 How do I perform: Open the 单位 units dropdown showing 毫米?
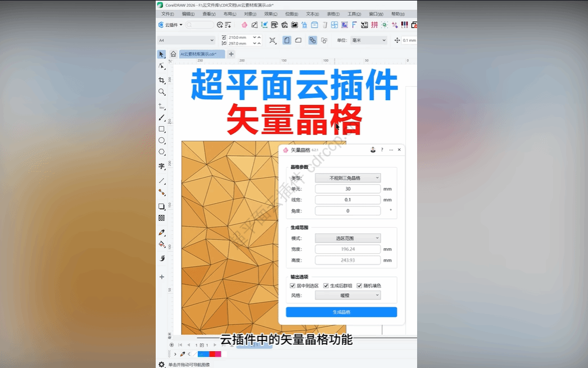(x=368, y=40)
